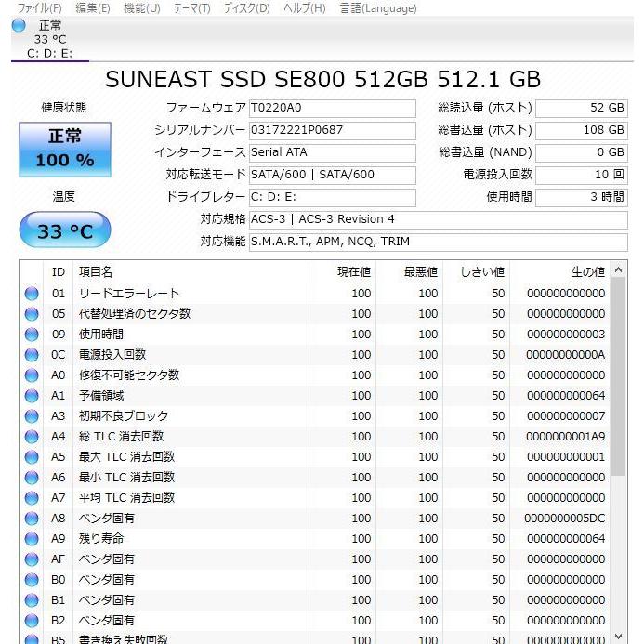Image resolution: width=644 pixels, height=644 pixels.
Task: Click the serial number field 03172221P0687
Action: tap(333, 130)
